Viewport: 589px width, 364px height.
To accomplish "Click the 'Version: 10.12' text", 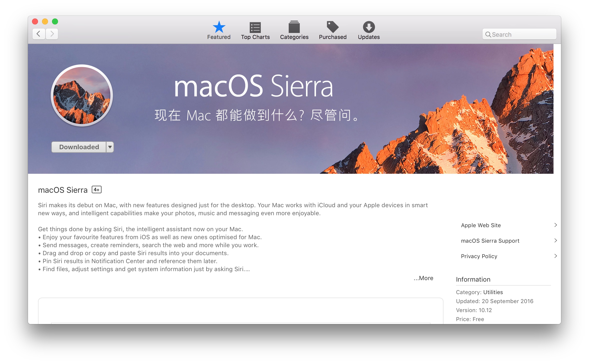I will 474,310.
